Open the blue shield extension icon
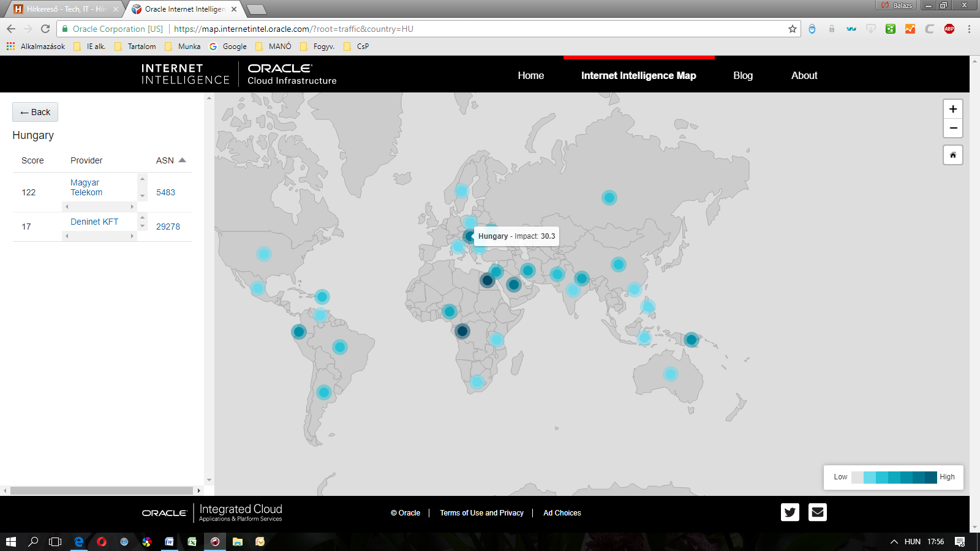This screenshot has height=551, width=980. pos(812,29)
